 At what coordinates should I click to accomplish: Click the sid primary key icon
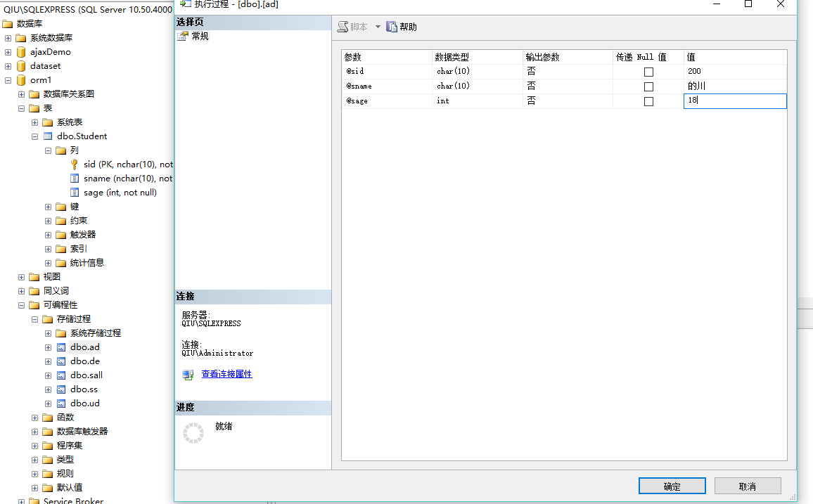[x=75, y=164]
